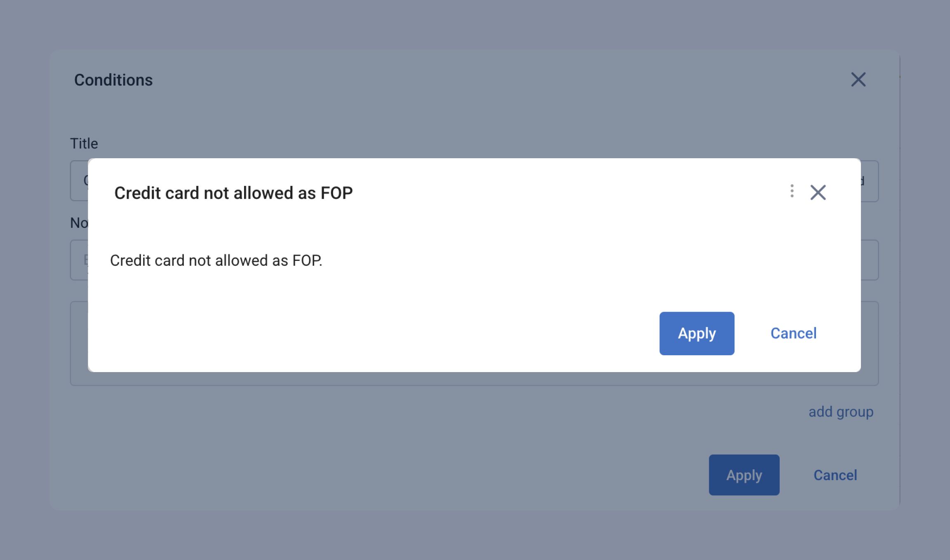This screenshot has width=950, height=560.
Task: Click Cancel on the Conditions form
Action: click(x=835, y=475)
